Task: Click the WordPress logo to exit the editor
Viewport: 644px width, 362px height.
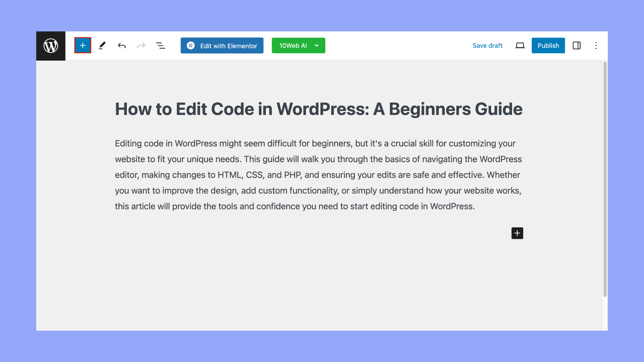Action: pos(51,46)
